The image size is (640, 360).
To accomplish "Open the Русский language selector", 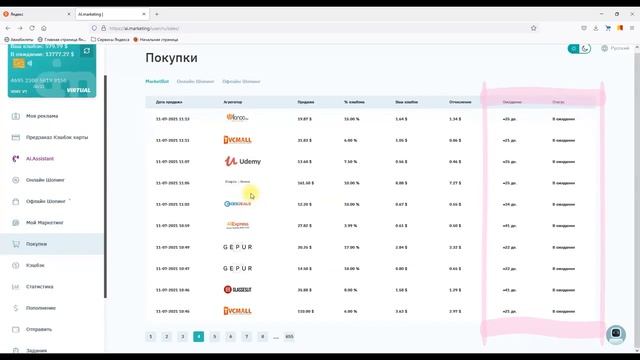I will (x=615, y=48).
